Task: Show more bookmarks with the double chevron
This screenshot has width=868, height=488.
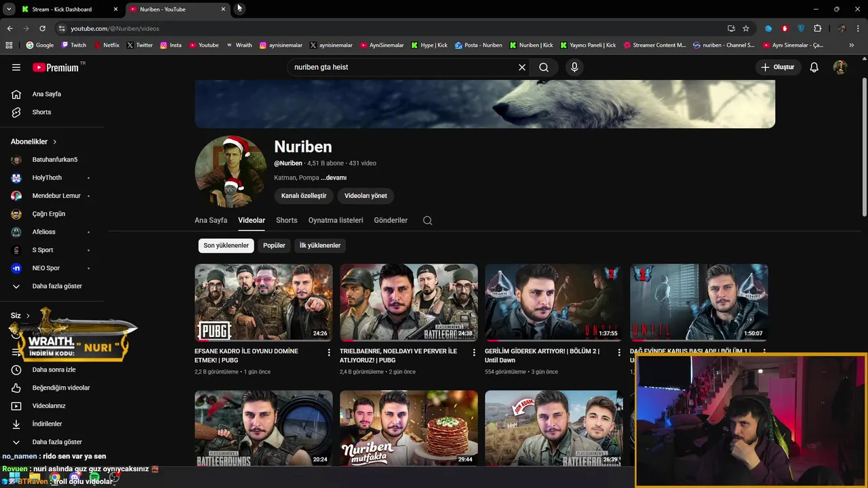Action: tap(852, 45)
